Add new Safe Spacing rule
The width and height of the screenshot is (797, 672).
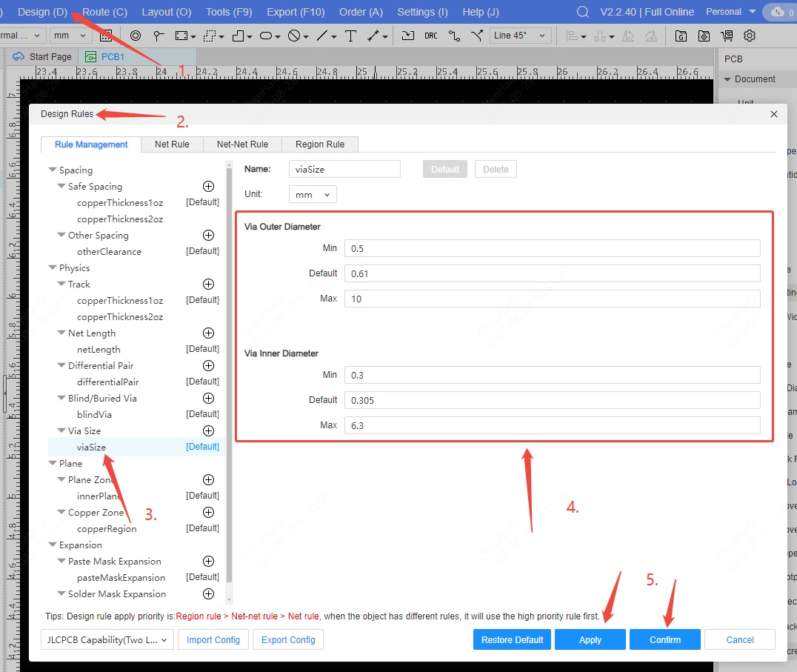click(209, 187)
